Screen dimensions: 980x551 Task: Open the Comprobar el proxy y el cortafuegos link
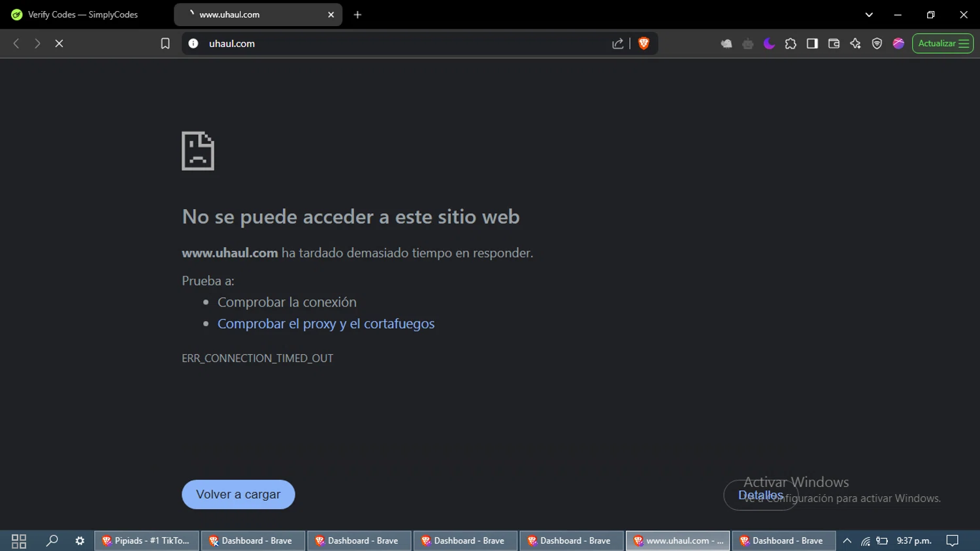click(x=326, y=324)
